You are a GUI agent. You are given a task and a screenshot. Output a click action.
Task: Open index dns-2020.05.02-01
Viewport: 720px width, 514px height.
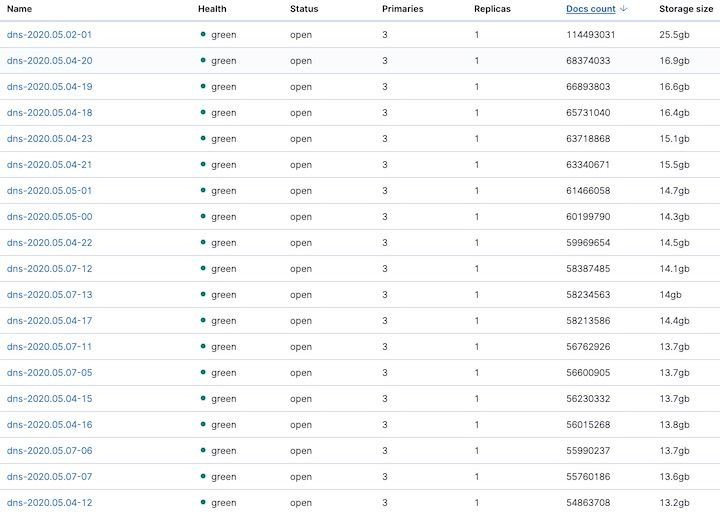49,35
